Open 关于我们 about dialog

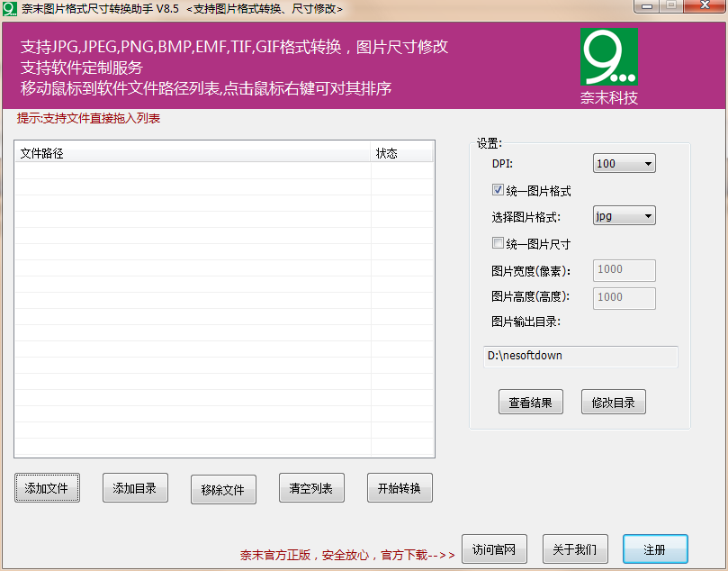pyautogui.click(x=574, y=548)
